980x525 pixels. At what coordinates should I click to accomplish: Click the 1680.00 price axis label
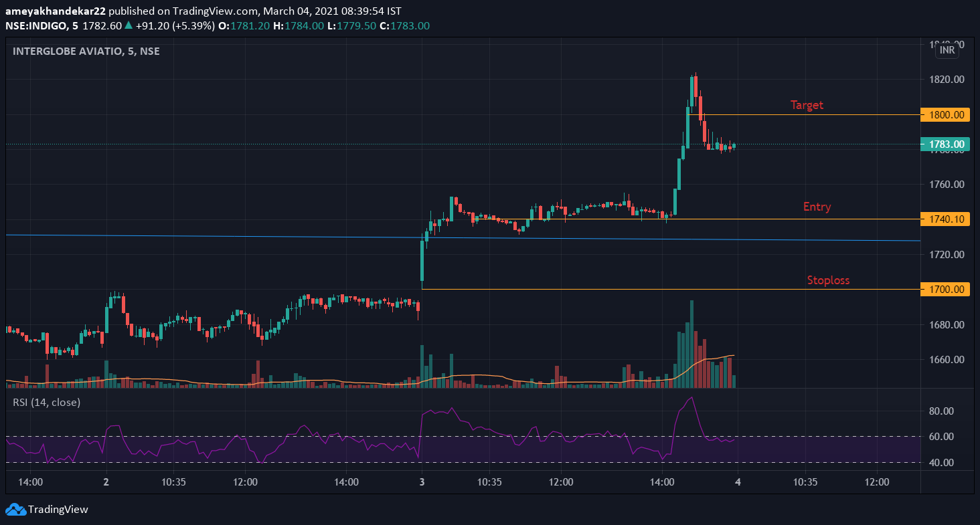[946, 325]
